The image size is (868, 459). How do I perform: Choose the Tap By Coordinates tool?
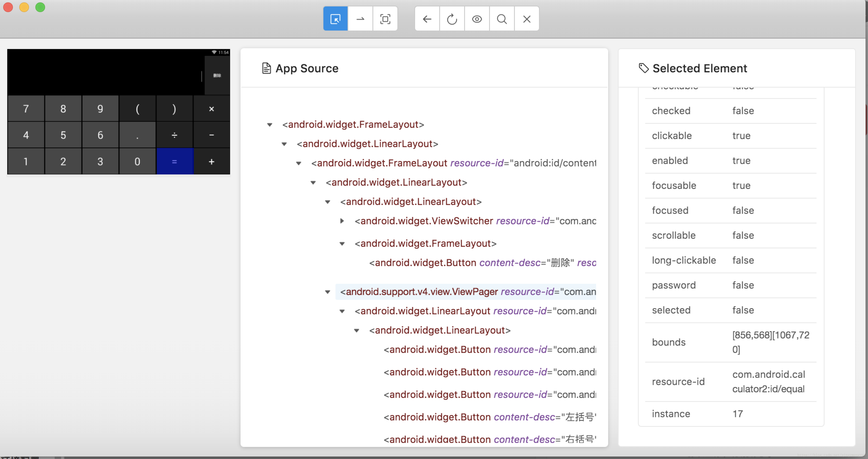point(385,19)
